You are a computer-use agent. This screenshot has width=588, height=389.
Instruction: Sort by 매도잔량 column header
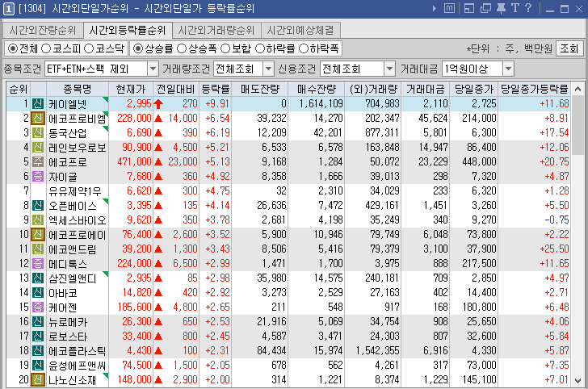pyautogui.click(x=260, y=90)
